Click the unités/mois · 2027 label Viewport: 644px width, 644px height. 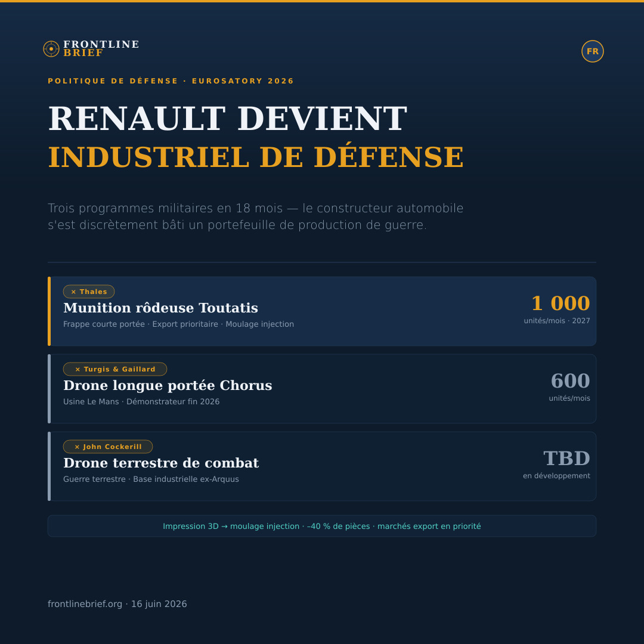pyautogui.click(x=557, y=321)
